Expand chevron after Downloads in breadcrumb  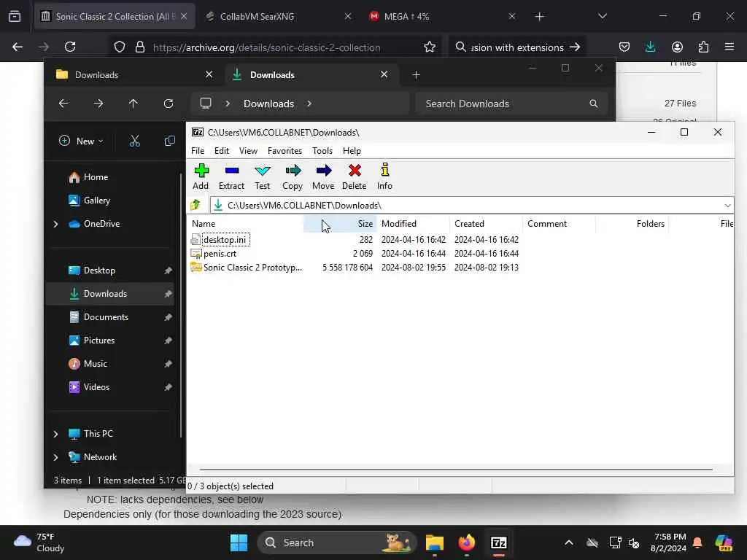click(x=309, y=104)
